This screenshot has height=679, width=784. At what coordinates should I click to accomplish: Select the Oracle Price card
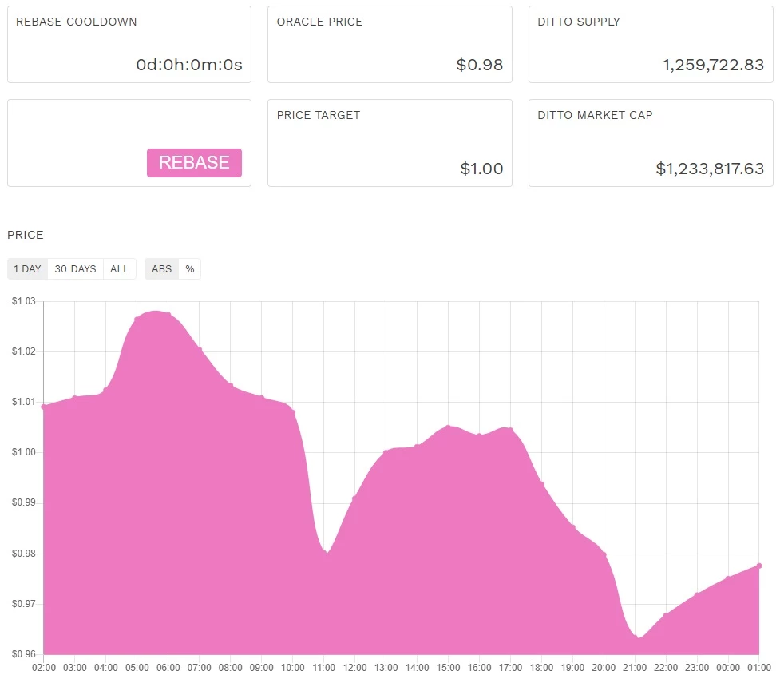pyautogui.click(x=390, y=45)
